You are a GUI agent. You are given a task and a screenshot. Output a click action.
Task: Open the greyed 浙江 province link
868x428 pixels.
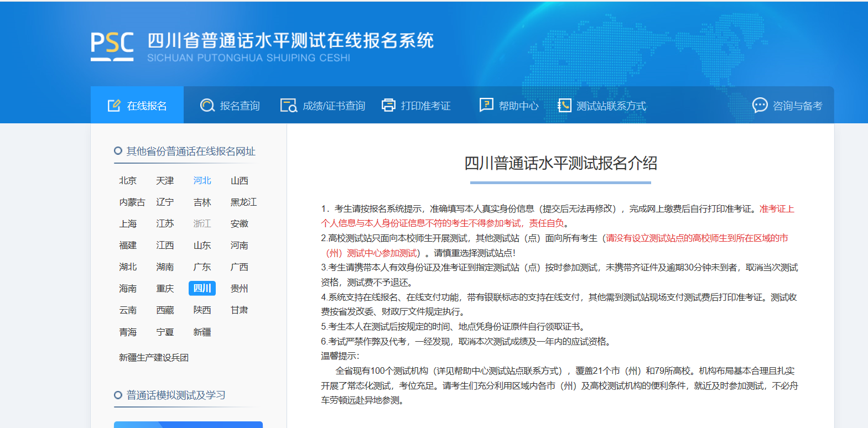202,224
